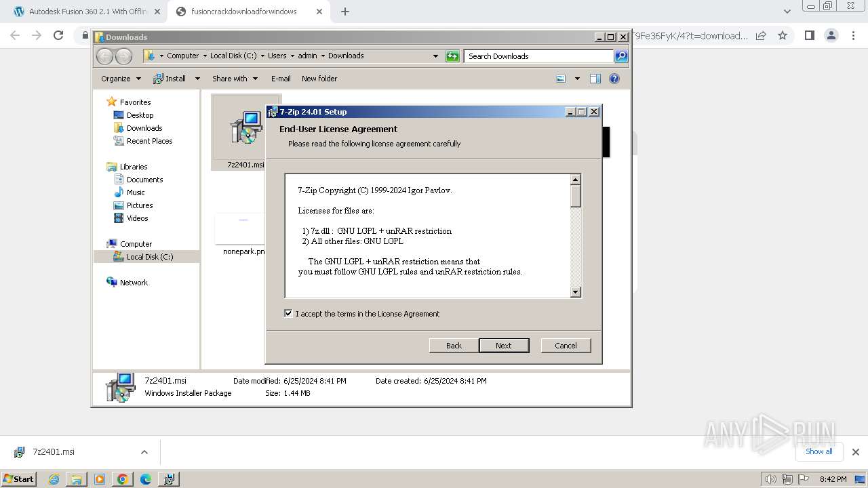868x488 pixels.
Task: Open the Organize menu in Explorer
Action: coord(121,79)
